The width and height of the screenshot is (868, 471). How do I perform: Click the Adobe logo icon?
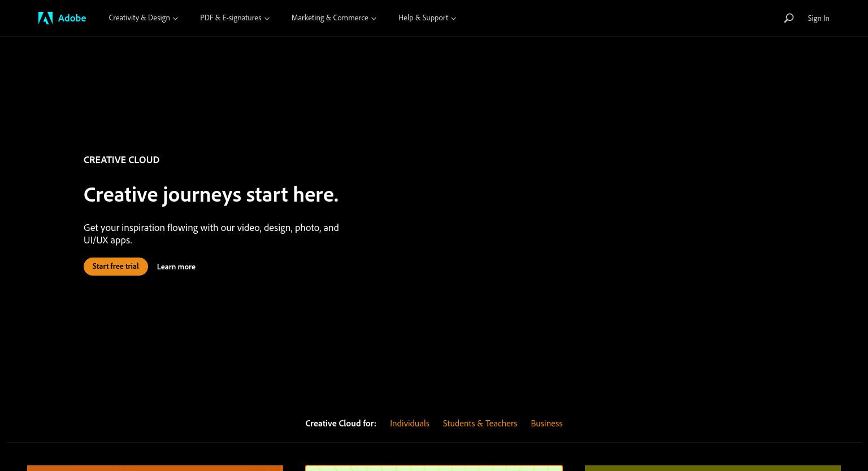(x=45, y=18)
